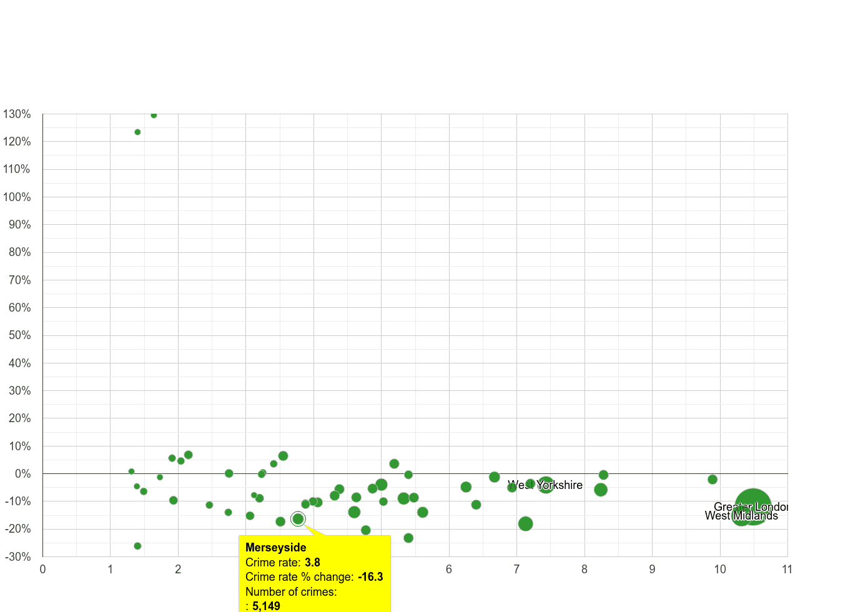Click the bubble at rate 3.55, +6%
The width and height of the screenshot is (868, 612).
pos(283,456)
